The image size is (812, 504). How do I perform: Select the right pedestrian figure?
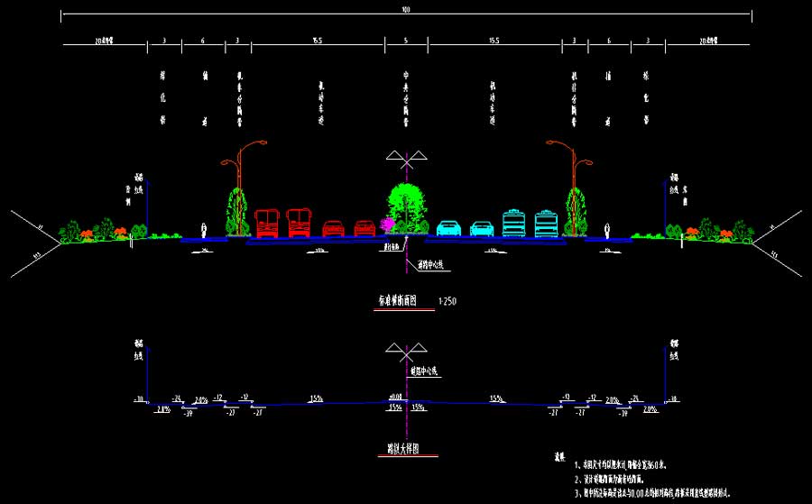pyautogui.click(x=607, y=230)
